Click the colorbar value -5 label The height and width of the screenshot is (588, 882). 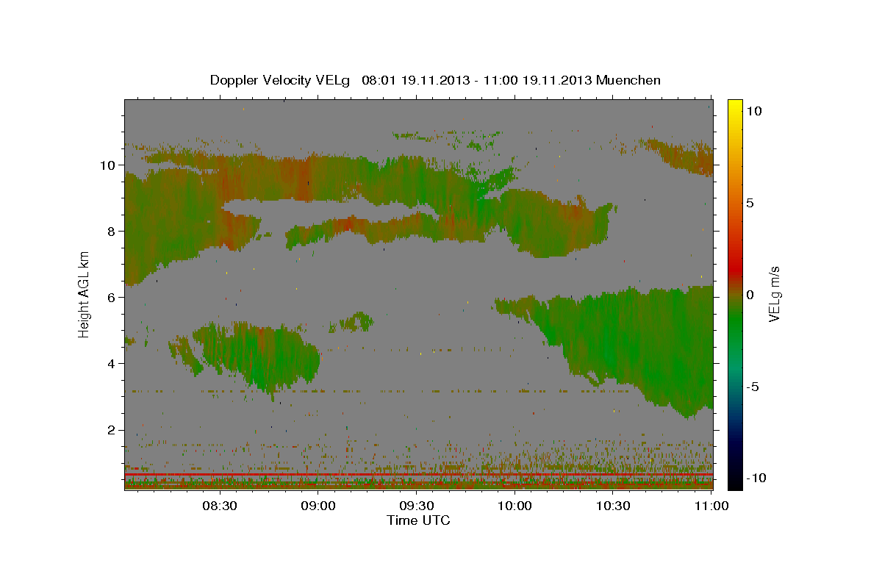tap(753, 387)
